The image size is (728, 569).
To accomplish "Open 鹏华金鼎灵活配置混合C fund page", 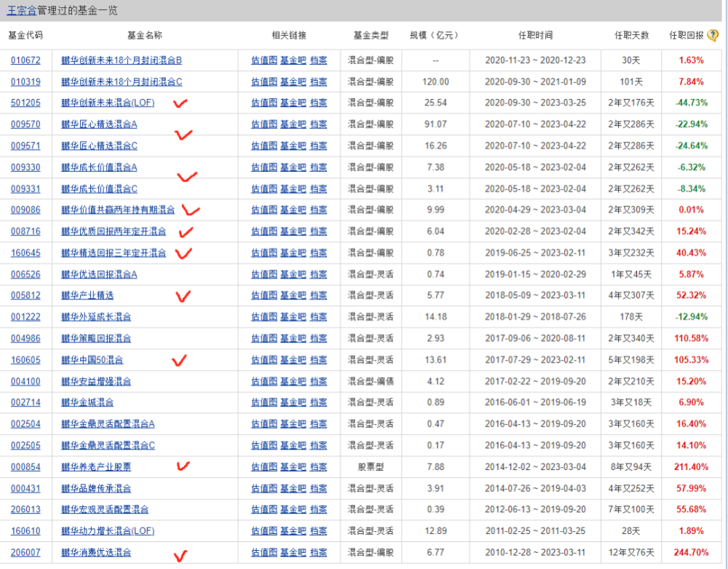I will tap(108, 445).
